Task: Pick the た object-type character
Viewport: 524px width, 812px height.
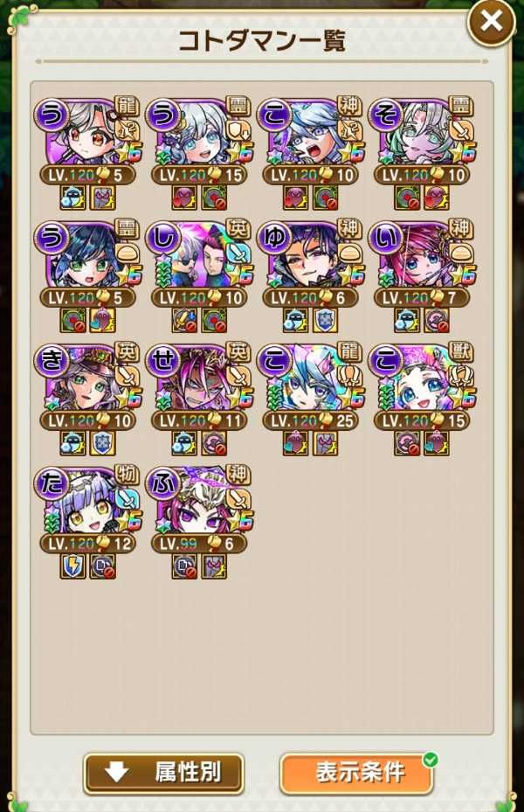Action: (x=87, y=509)
